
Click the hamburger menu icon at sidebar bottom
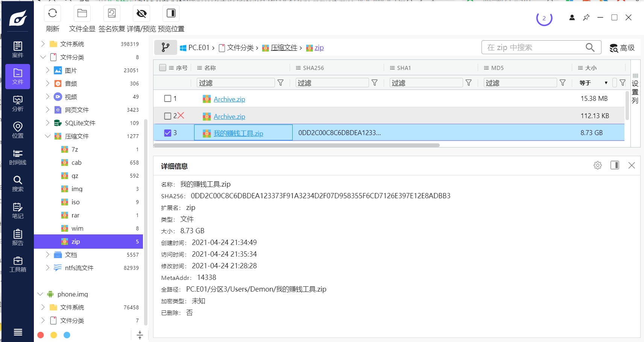coord(18,332)
